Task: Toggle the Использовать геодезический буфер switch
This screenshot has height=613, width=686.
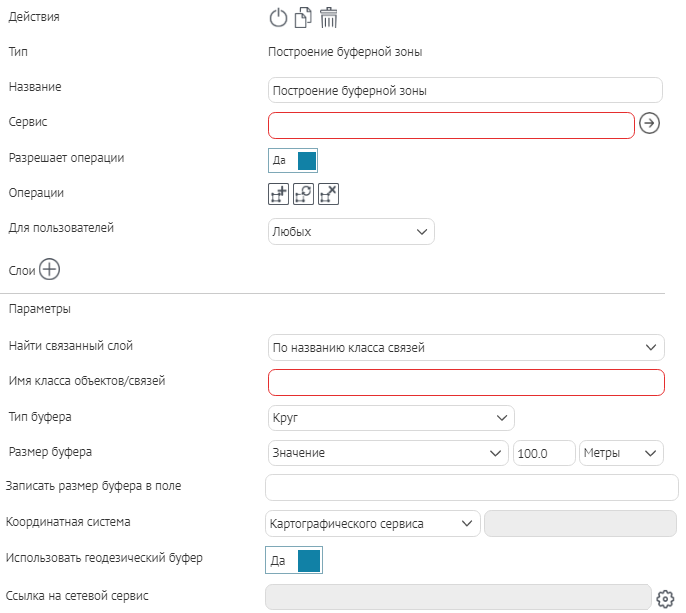Action: coord(294,560)
